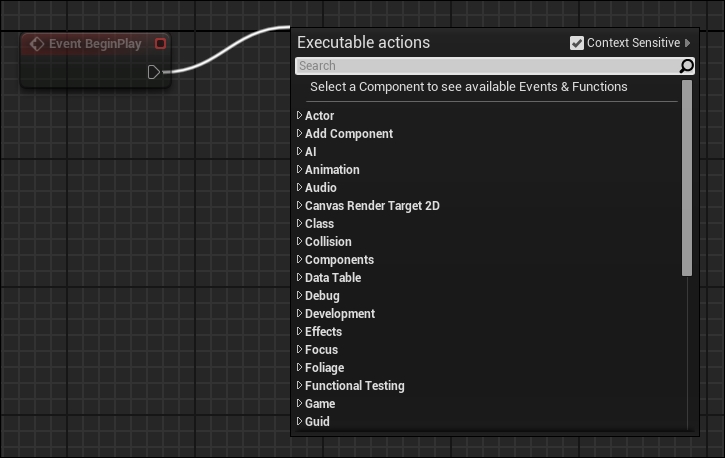This screenshot has height=458, width=725.
Task: Click the Event BeginPlay diamond icon
Action: (36, 44)
